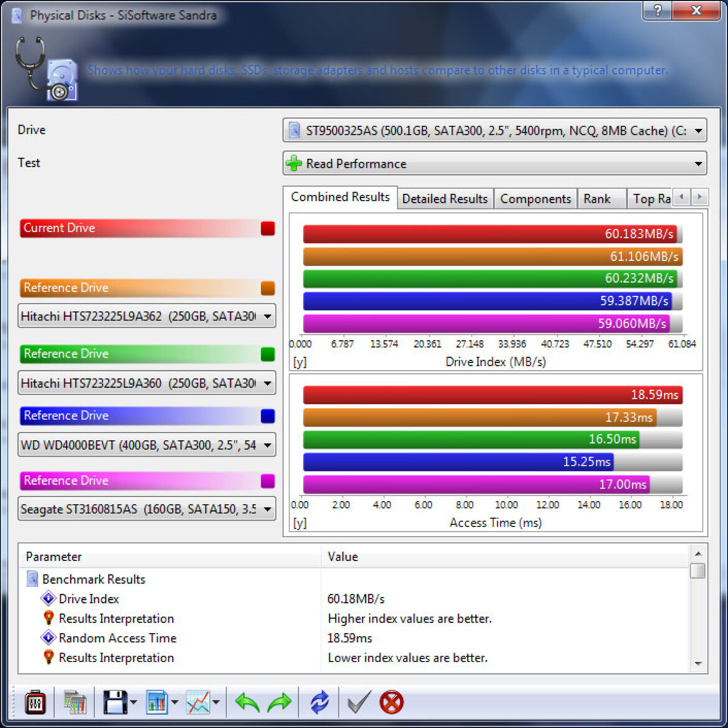Click the magenta 59.060MB/s bar

click(x=487, y=324)
